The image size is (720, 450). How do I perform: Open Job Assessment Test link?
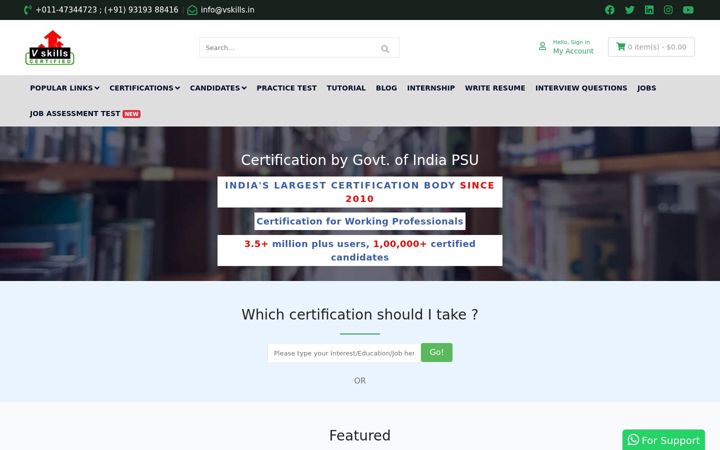tap(75, 113)
